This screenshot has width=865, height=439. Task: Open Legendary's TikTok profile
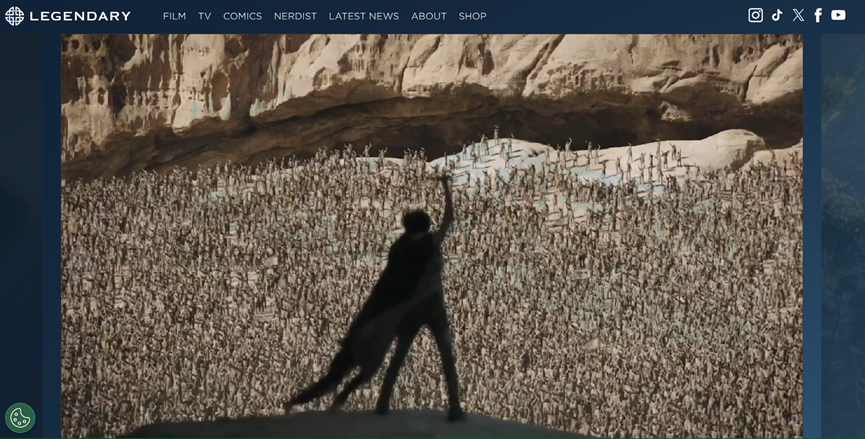777,15
